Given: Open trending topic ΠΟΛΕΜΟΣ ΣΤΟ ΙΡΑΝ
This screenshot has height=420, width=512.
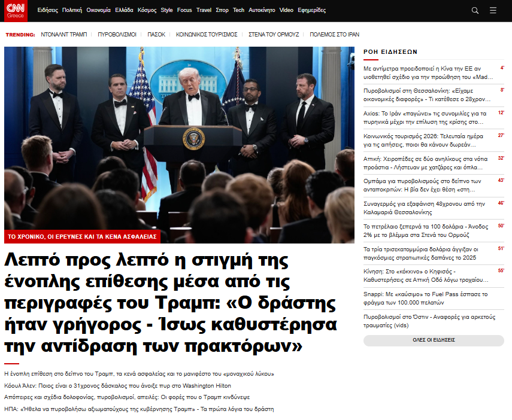Looking at the screenshot, I should pos(335,35).
